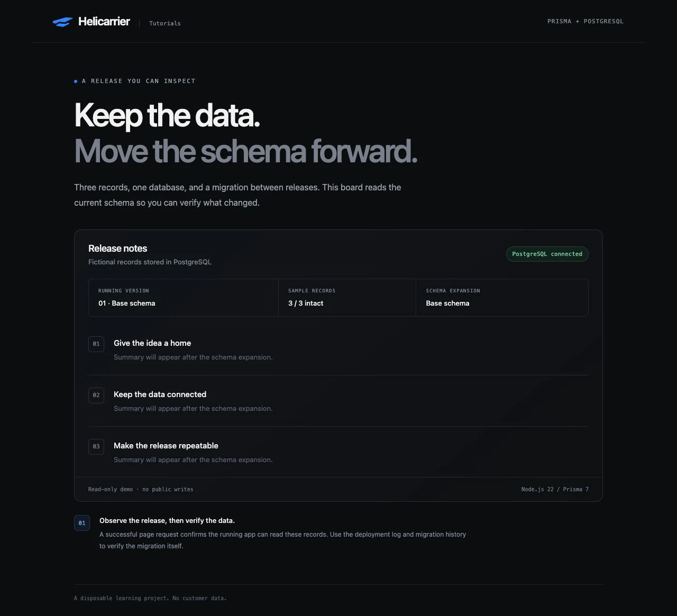Click the Release notes card heading

[117, 249]
